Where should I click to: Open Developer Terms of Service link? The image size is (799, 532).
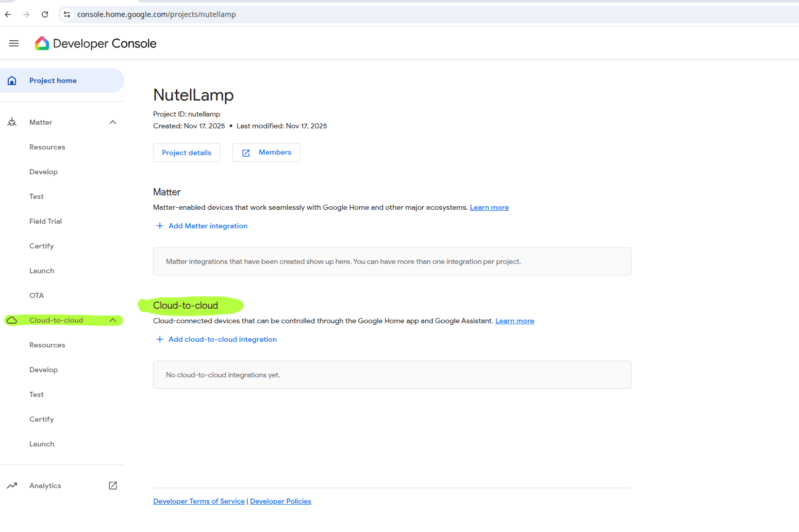pyautogui.click(x=199, y=501)
